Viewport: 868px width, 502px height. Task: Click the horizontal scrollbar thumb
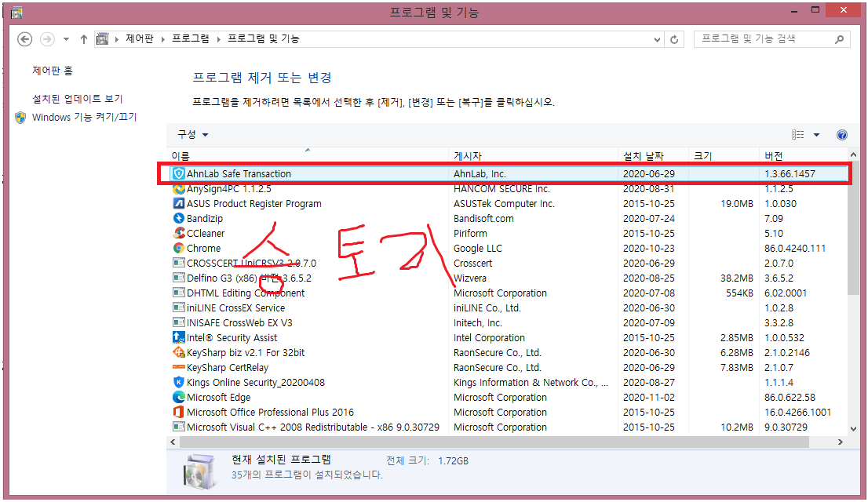pyautogui.click(x=494, y=442)
